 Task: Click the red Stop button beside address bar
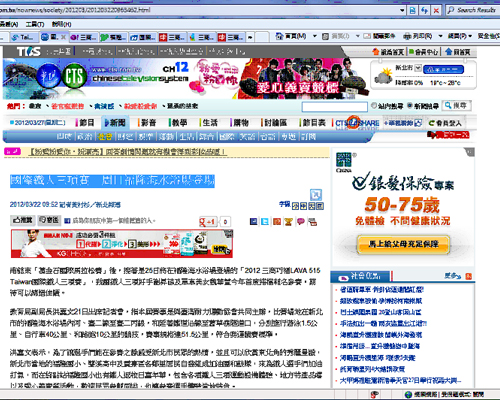click(436, 10)
